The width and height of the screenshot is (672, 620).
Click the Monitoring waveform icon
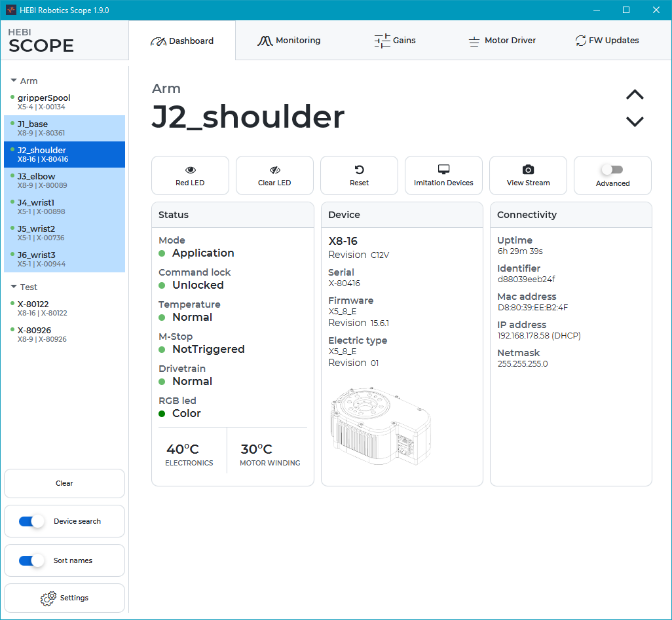pos(265,40)
